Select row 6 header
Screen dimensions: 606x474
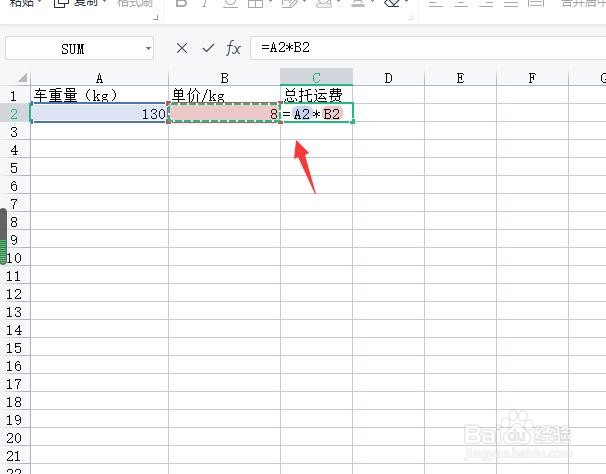coord(14,186)
